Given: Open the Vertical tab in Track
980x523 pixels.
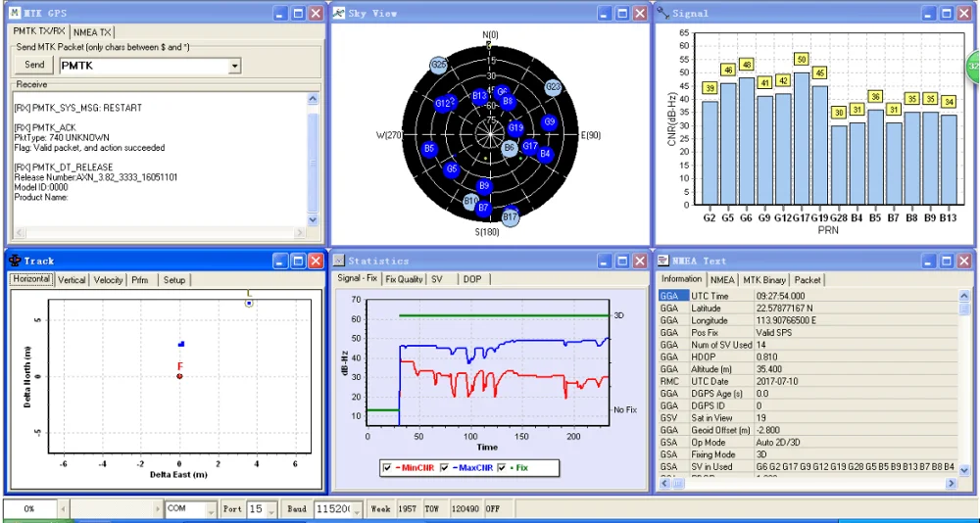Looking at the screenshot, I should tap(72, 280).
